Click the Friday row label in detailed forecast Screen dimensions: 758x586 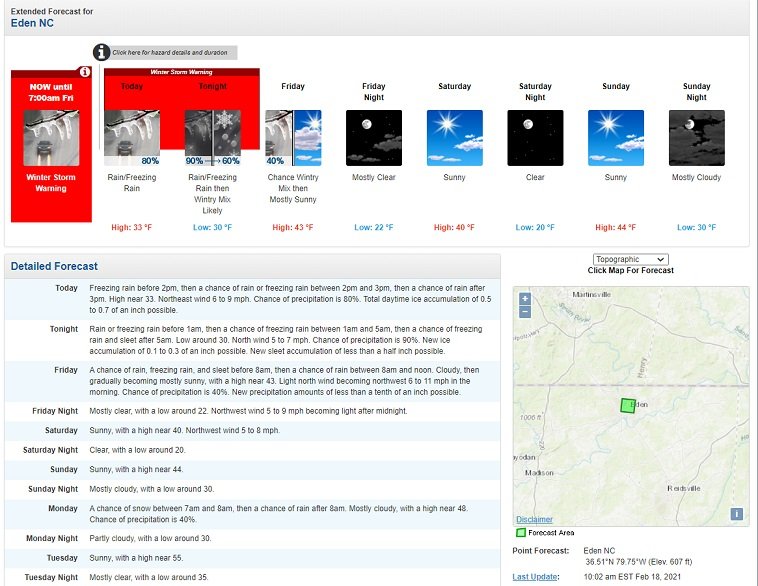click(x=66, y=370)
